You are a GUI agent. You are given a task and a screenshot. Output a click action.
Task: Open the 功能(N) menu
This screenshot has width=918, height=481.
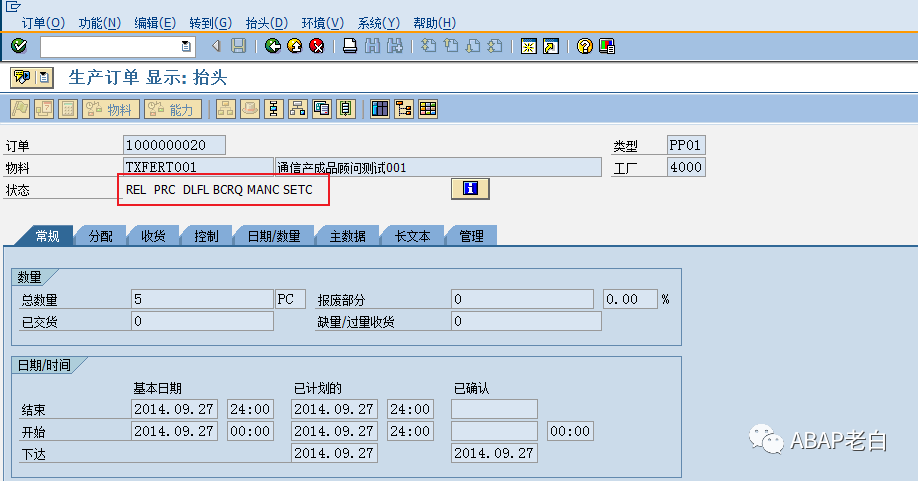(x=100, y=23)
